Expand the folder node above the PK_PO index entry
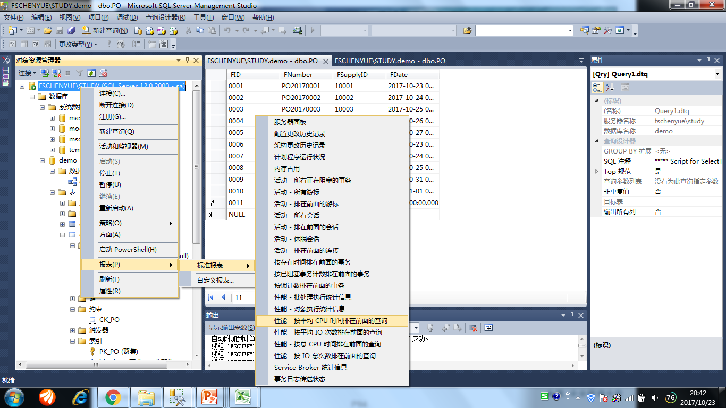 [x=73, y=341]
